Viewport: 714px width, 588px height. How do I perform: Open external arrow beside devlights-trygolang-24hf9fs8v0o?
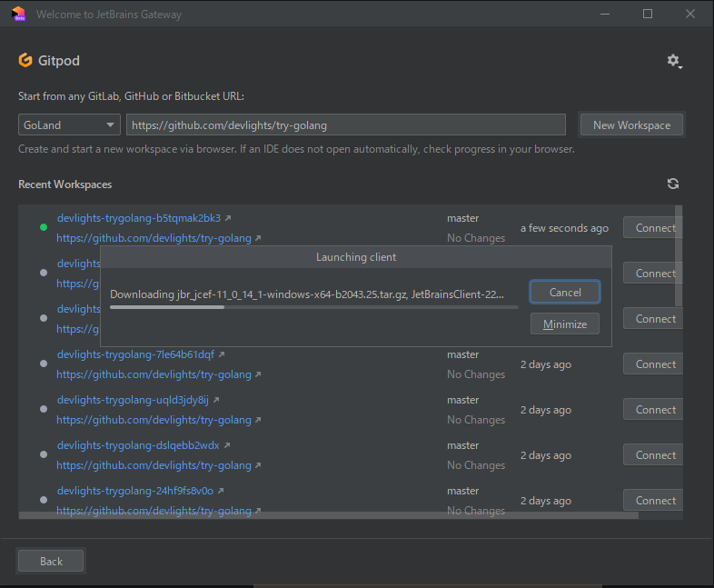coord(221,491)
